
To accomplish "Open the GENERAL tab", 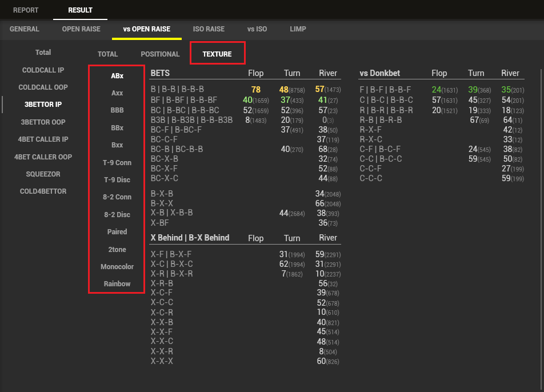I will pyautogui.click(x=25, y=29).
